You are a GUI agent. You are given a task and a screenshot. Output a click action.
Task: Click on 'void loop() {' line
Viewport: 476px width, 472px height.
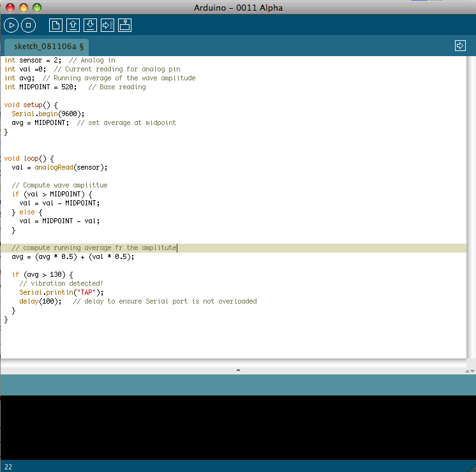point(29,158)
